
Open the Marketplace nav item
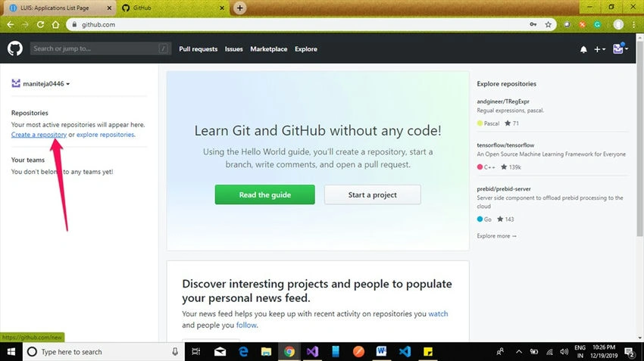[x=269, y=49]
